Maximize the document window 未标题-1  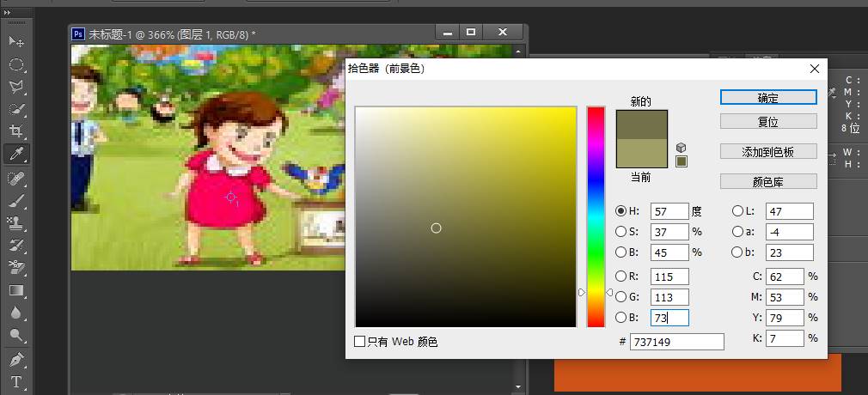pyautogui.click(x=471, y=33)
